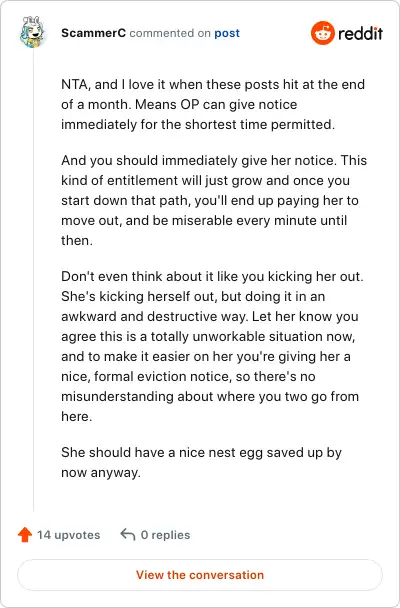Open the blue "post" link
Viewport: 400px width, 608px height.
point(227,33)
